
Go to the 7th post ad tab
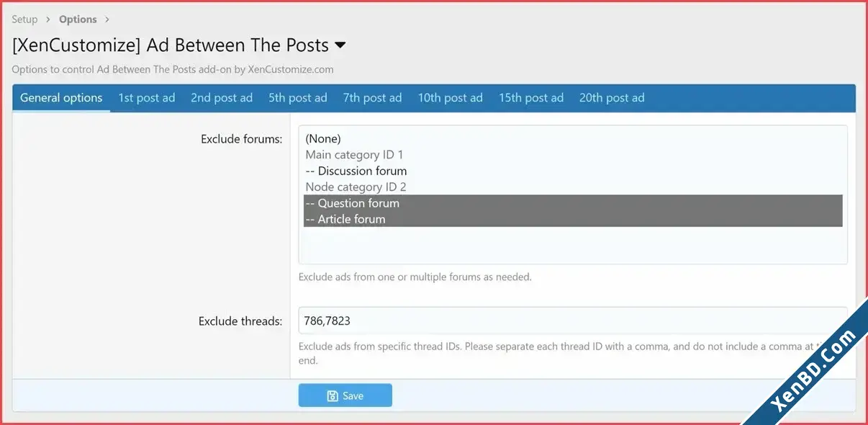pos(372,98)
